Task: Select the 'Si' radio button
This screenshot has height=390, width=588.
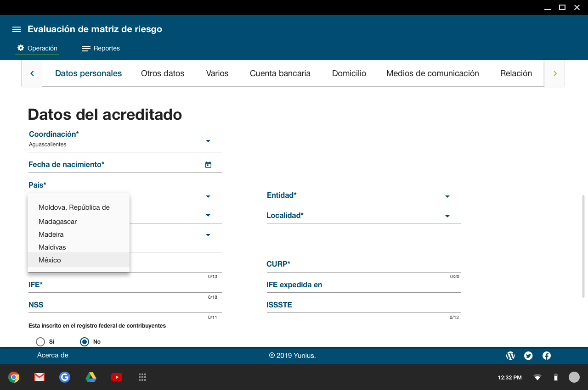Action: (x=40, y=342)
